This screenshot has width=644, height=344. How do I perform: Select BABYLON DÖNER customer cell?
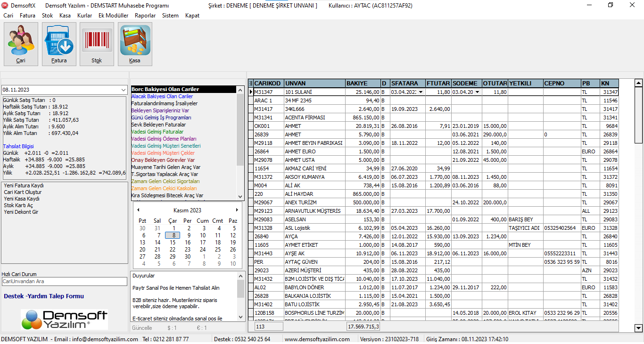[x=315, y=287]
